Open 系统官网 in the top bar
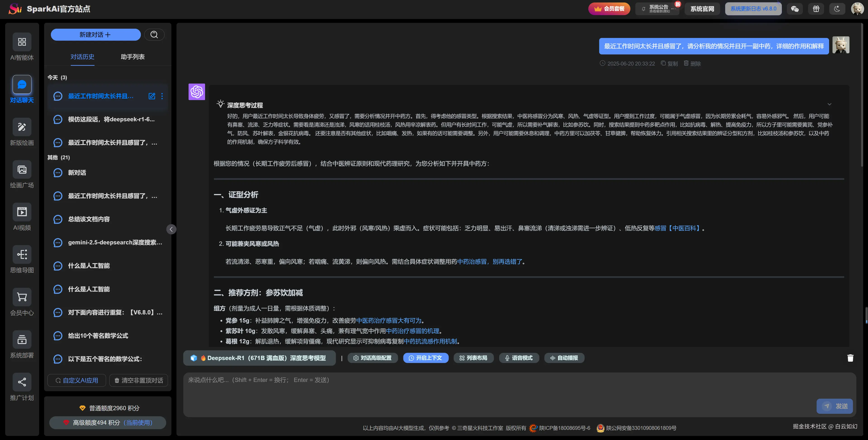This screenshot has width=868, height=440. point(702,9)
